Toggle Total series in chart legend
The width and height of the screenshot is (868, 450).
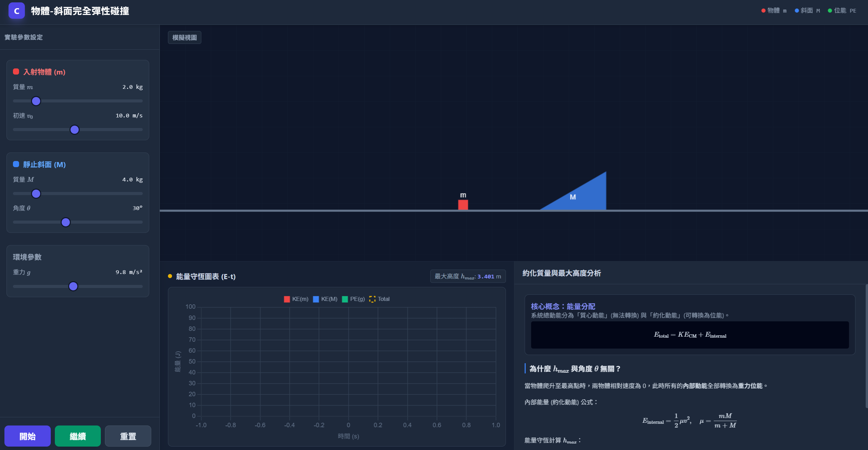click(x=379, y=299)
